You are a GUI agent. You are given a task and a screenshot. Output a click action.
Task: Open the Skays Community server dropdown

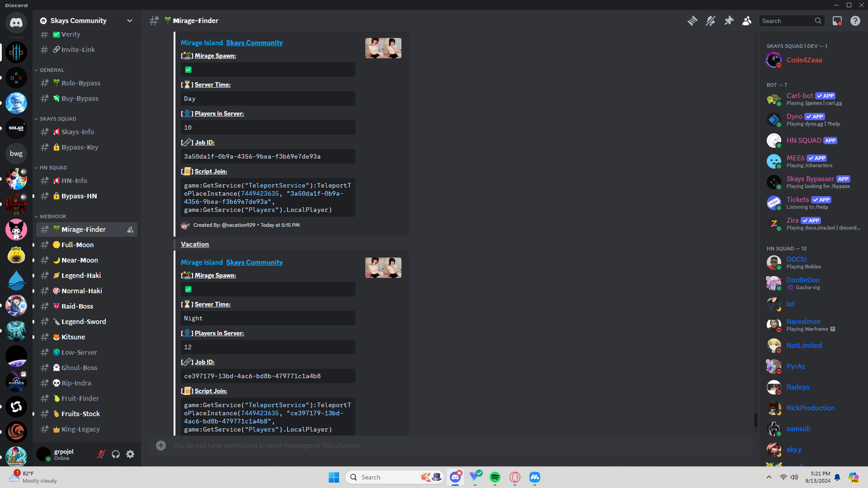click(x=87, y=21)
